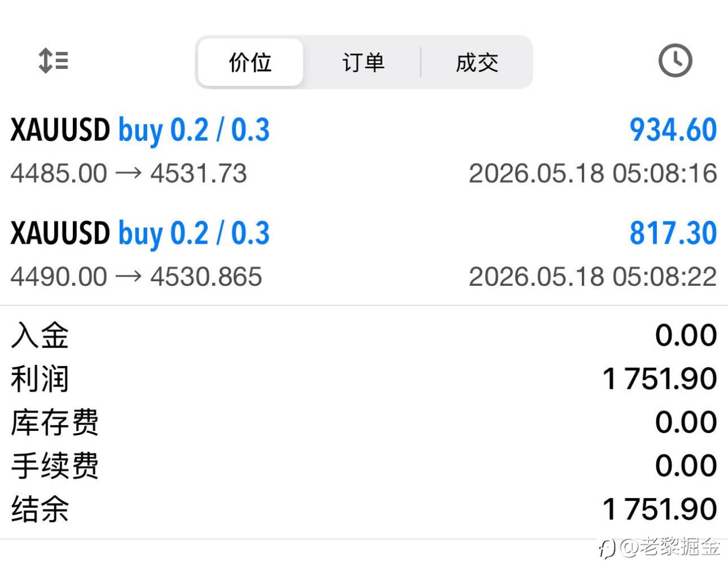
Task: Tap the 库存费 summary row
Action: 364,422
